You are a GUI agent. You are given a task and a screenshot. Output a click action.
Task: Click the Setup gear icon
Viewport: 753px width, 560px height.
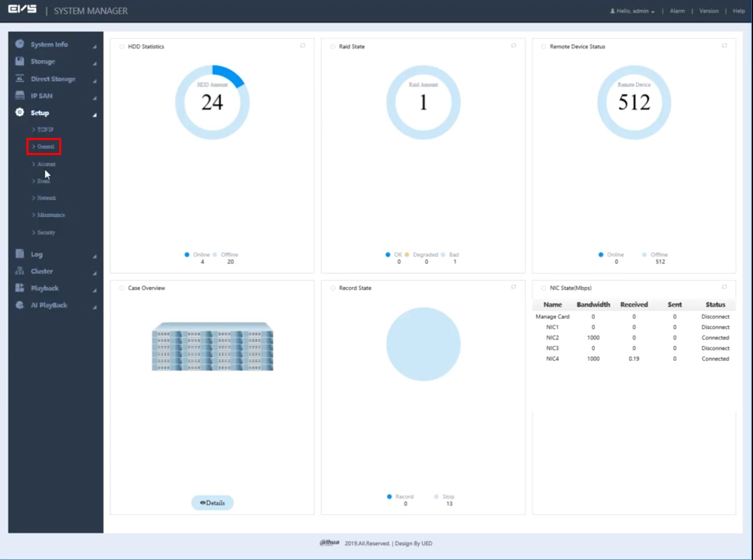point(20,113)
